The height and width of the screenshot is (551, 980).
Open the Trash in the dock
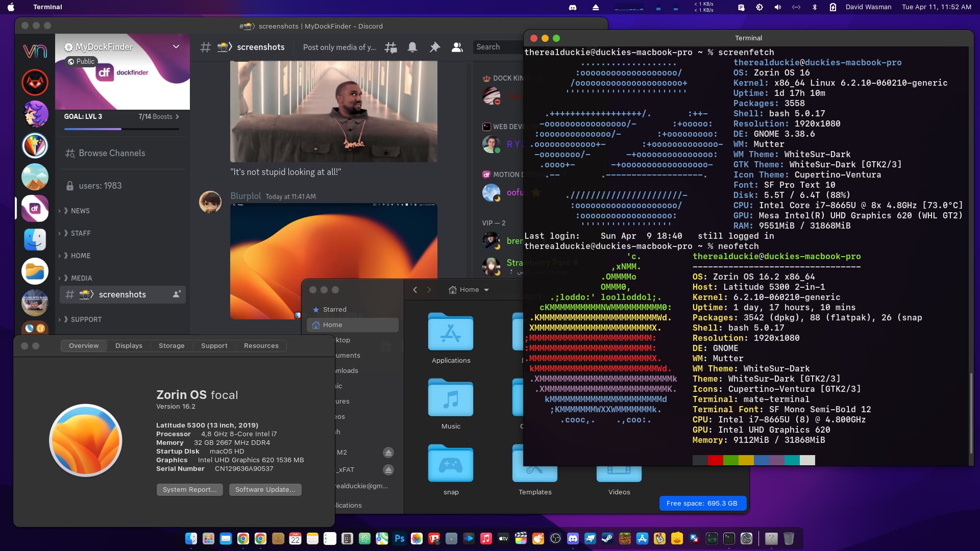789,539
